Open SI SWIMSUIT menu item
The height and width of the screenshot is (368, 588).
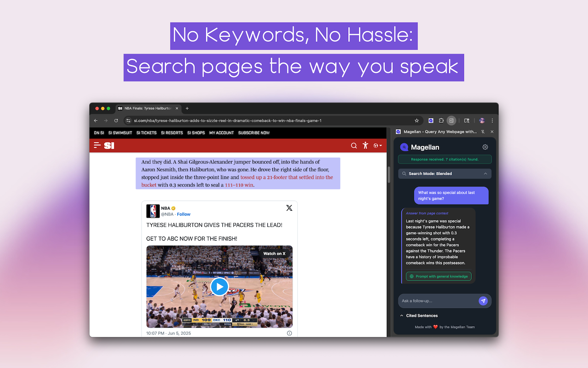tap(120, 133)
